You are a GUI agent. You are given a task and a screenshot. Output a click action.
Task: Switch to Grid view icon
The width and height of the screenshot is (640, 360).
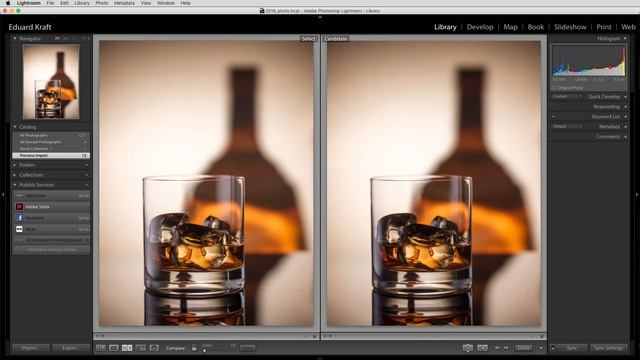pyautogui.click(x=100, y=348)
